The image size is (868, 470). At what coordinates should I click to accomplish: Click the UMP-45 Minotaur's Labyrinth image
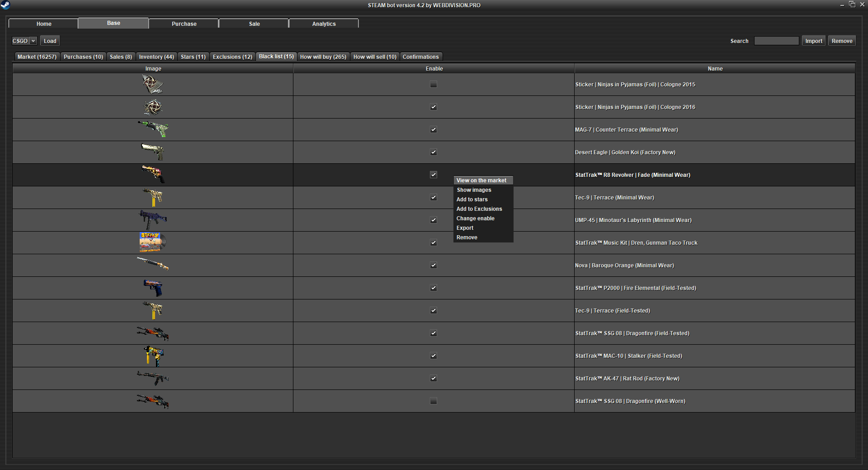tap(153, 220)
